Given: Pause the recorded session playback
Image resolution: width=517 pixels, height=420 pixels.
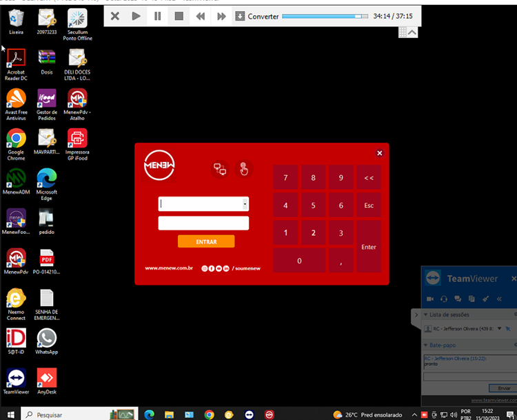Looking at the screenshot, I should pyautogui.click(x=158, y=16).
